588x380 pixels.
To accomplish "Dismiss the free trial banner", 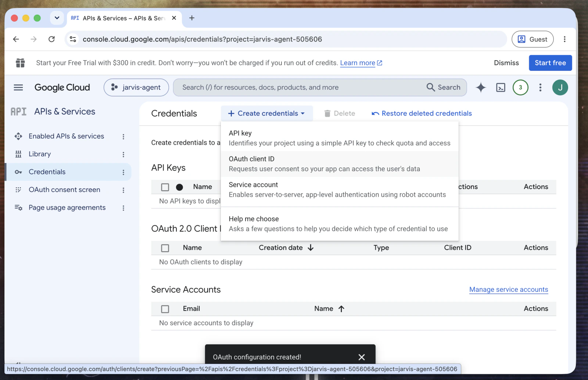I will 506,63.
